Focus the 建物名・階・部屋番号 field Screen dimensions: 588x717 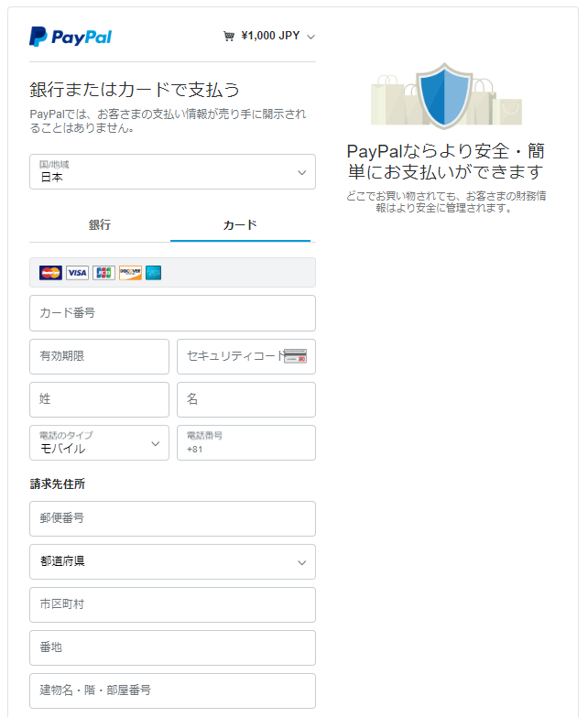pos(172,690)
